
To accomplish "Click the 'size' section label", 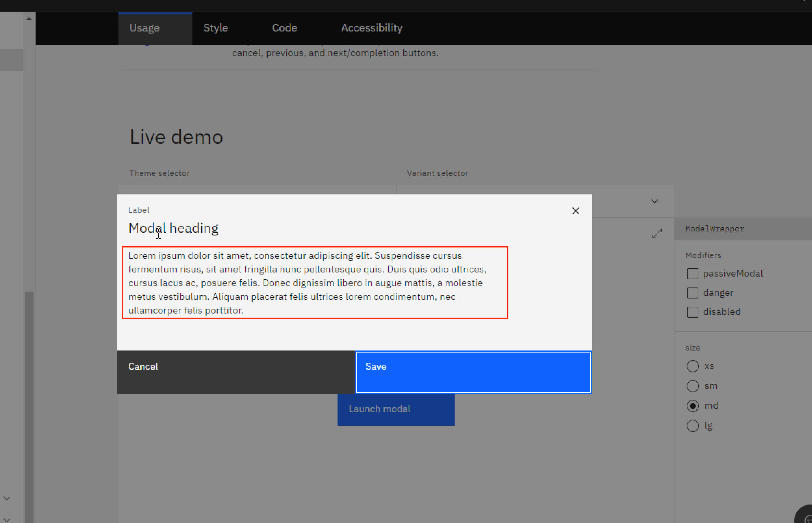I will (693, 348).
